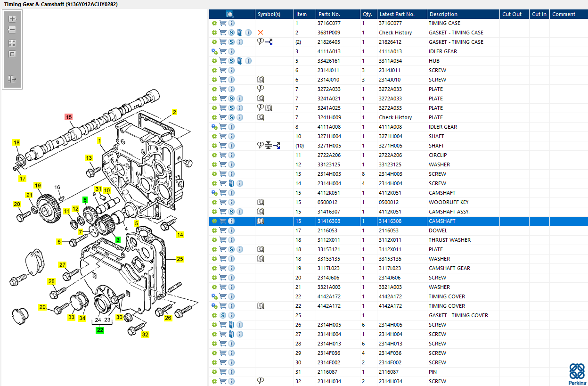Click the zoom out minus button on diagram toolbar
Screen dimensions: 588x386
point(12,30)
